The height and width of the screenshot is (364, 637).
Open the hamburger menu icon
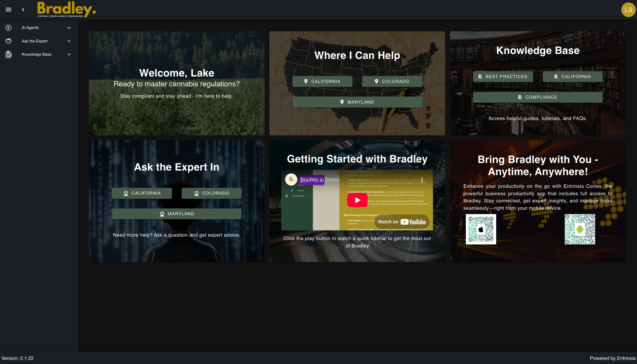(x=8, y=9)
